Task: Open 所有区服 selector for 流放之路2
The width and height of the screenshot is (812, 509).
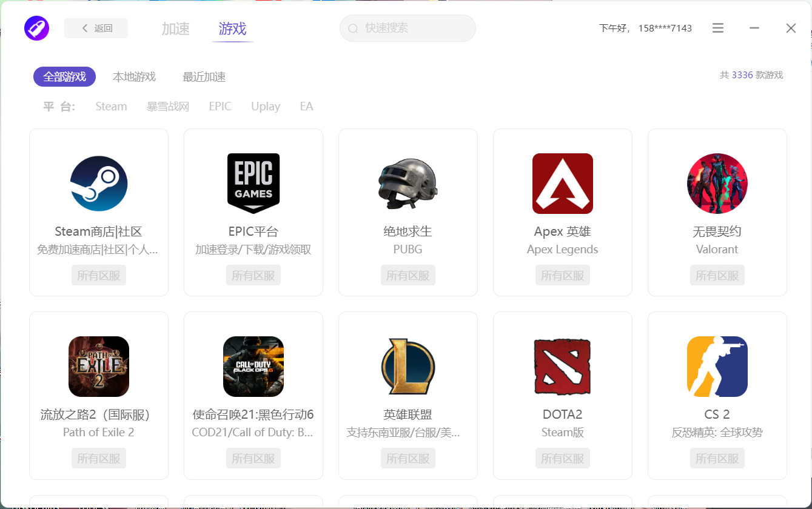Action: click(99, 459)
